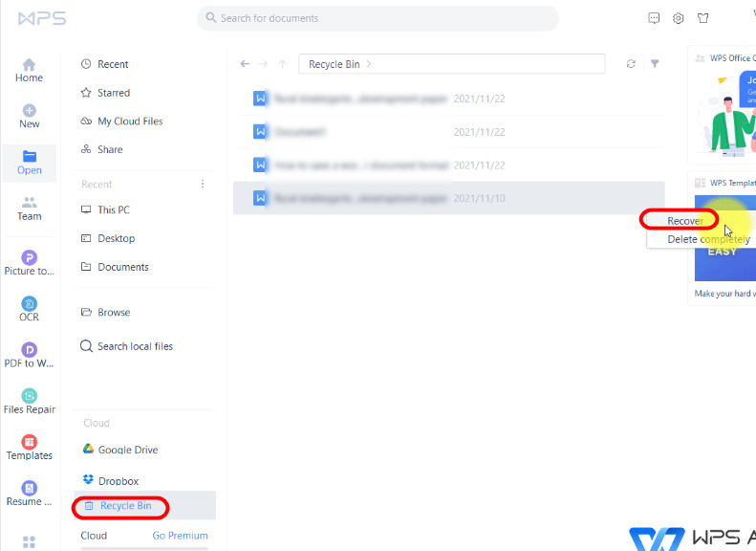Open the apps grid at sidebar bottom

click(x=29, y=542)
